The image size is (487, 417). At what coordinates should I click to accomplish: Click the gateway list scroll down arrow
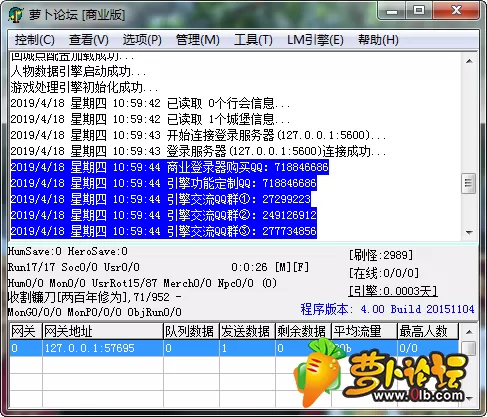pyautogui.click(x=469, y=399)
